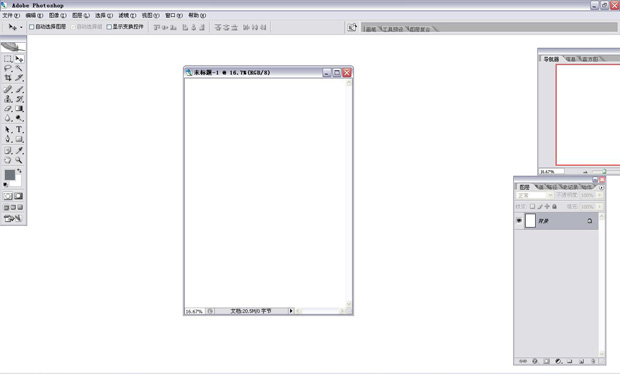The height and width of the screenshot is (374, 620).
Task: Open the 帮助 menu
Action: [197, 15]
